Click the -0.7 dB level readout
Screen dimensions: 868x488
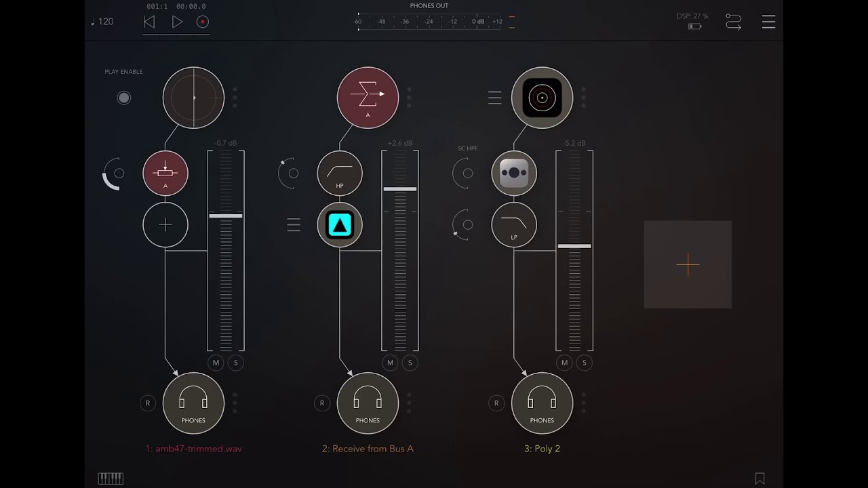[x=226, y=143]
